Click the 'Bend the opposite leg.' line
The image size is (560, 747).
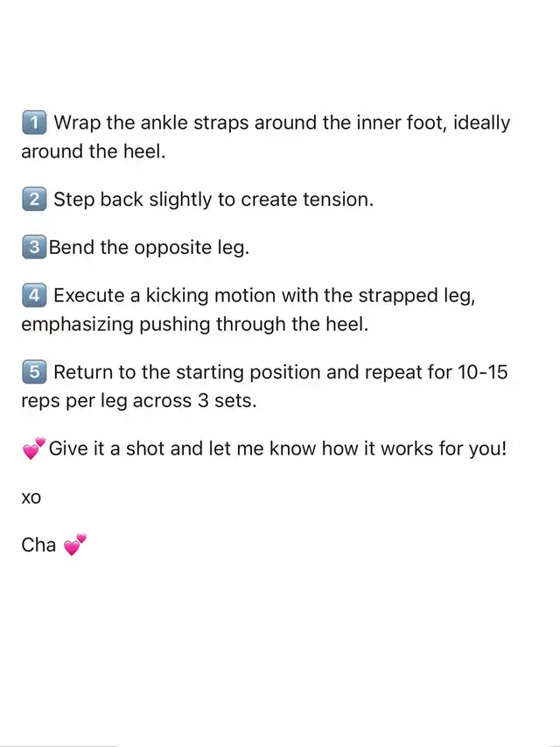[149, 248]
